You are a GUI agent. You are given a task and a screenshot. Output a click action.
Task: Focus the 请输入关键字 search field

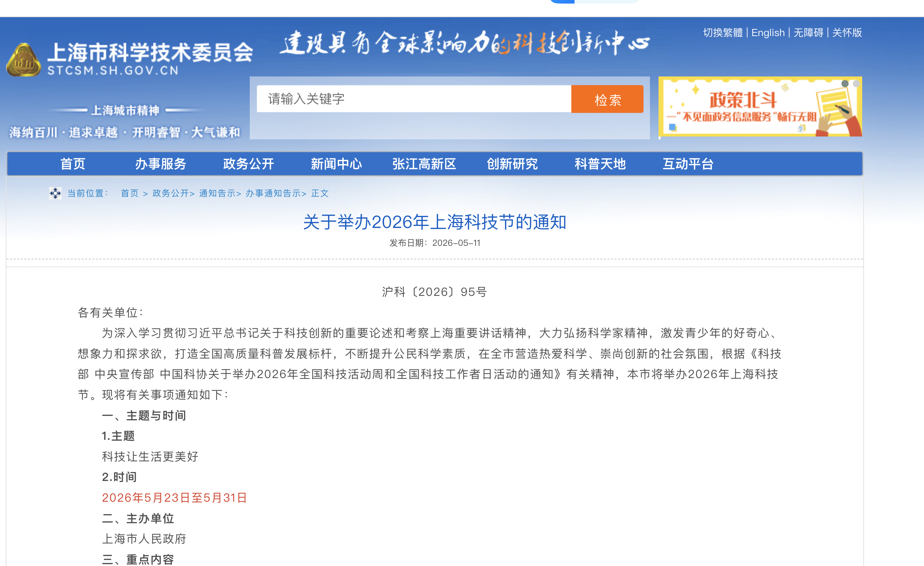[x=414, y=99]
